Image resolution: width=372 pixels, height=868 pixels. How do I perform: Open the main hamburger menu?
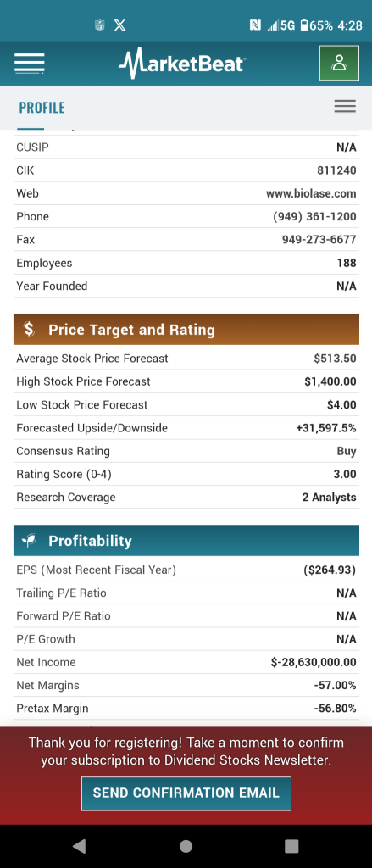coord(30,63)
